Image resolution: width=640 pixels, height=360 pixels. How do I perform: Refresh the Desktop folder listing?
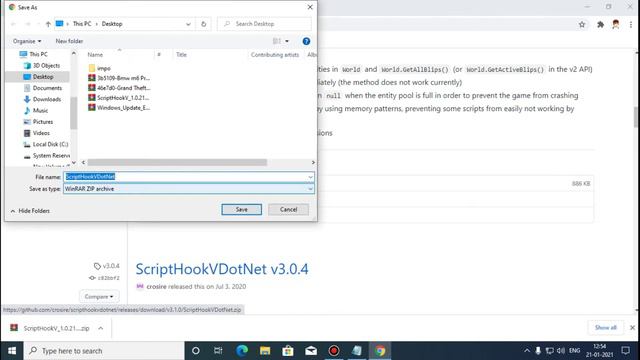[203, 24]
